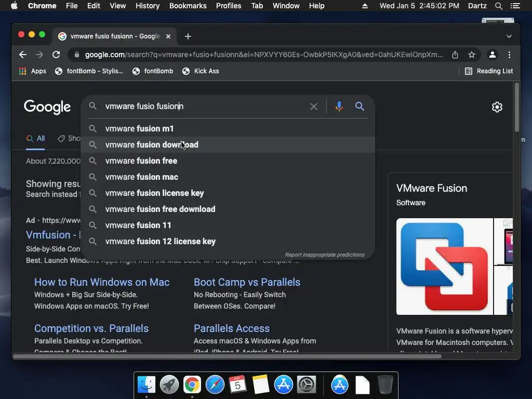Open System Preferences from the Dock
The width and height of the screenshot is (532, 399).
tap(307, 385)
